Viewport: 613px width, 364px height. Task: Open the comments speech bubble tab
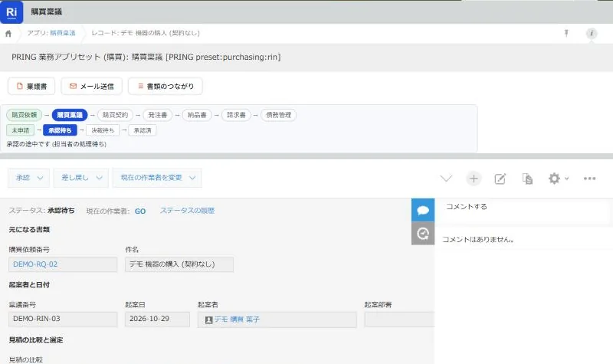(x=423, y=210)
